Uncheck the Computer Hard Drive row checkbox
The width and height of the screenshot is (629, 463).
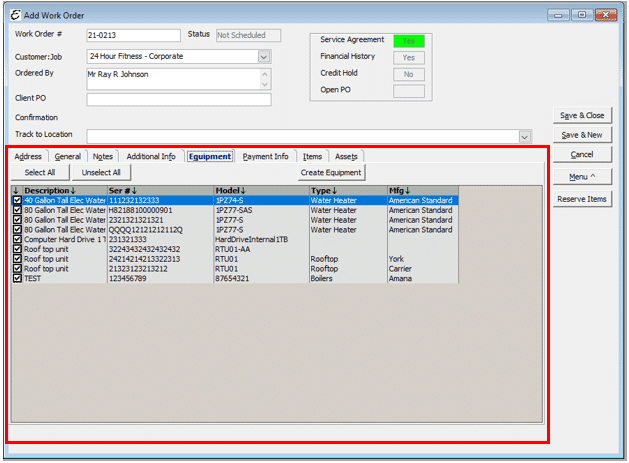[17, 239]
